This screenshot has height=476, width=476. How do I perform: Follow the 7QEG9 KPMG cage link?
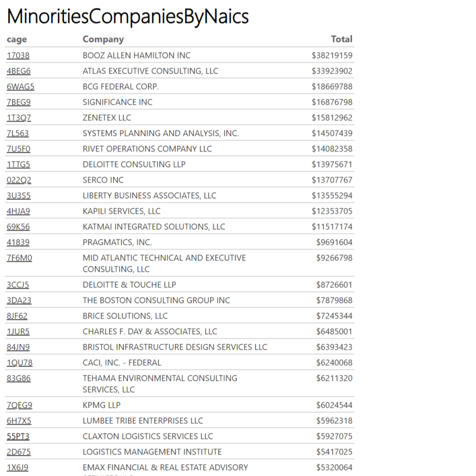click(19, 406)
